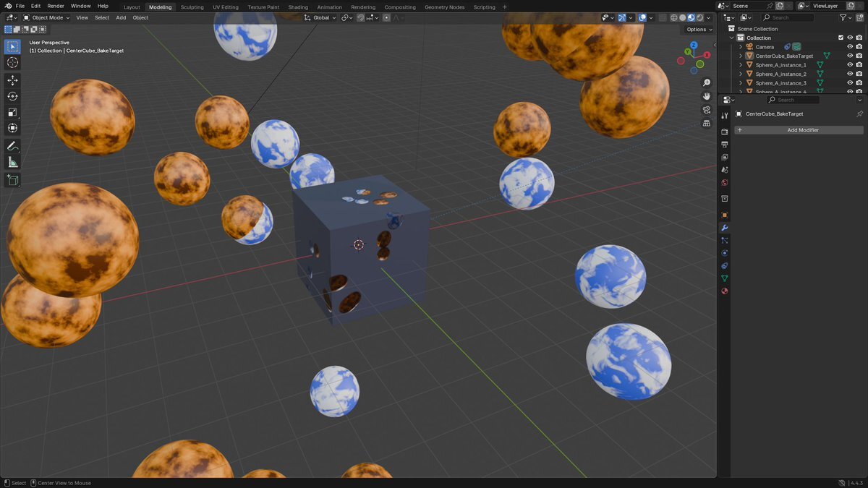Switch to the Layout workspace tab
The height and width of the screenshot is (488, 868).
click(x=132, y=7)
